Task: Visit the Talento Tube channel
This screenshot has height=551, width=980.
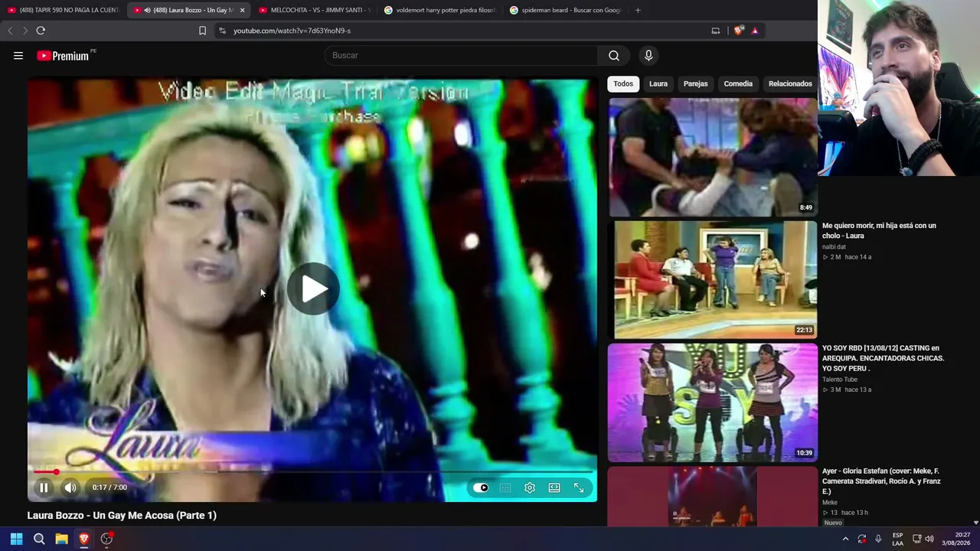Action: 840,380
